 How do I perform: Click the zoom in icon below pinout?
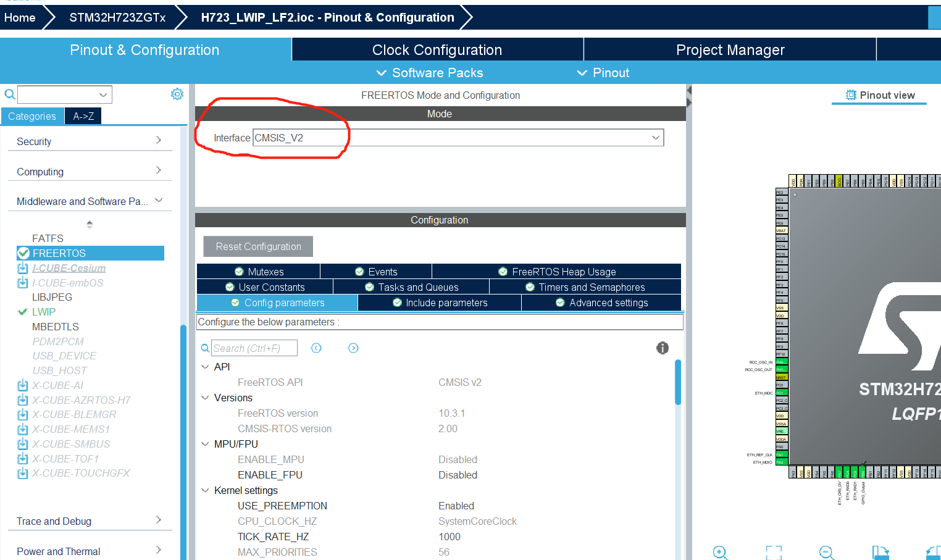tap(720, 552)
